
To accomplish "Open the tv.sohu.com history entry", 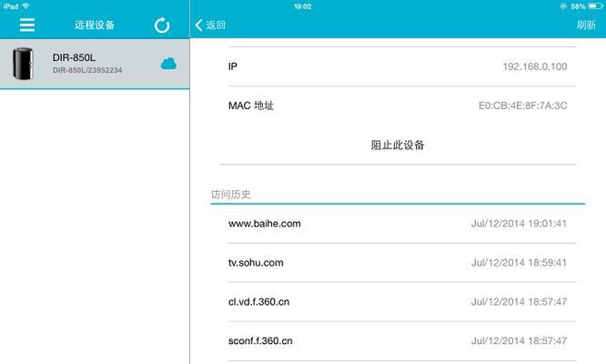I will coord(402,263).
